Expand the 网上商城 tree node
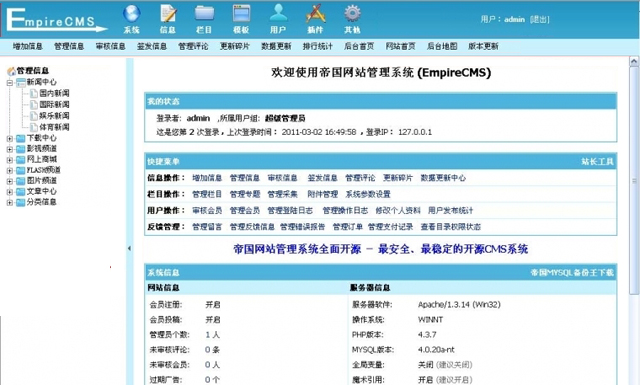640x385 pixels. point(10,160)
